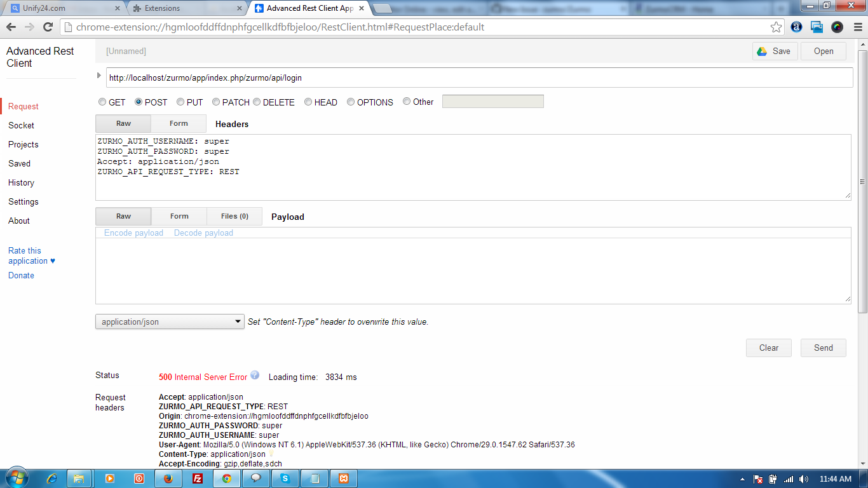
Task: Open Socket in the sidebar
Action: [21, 125]
